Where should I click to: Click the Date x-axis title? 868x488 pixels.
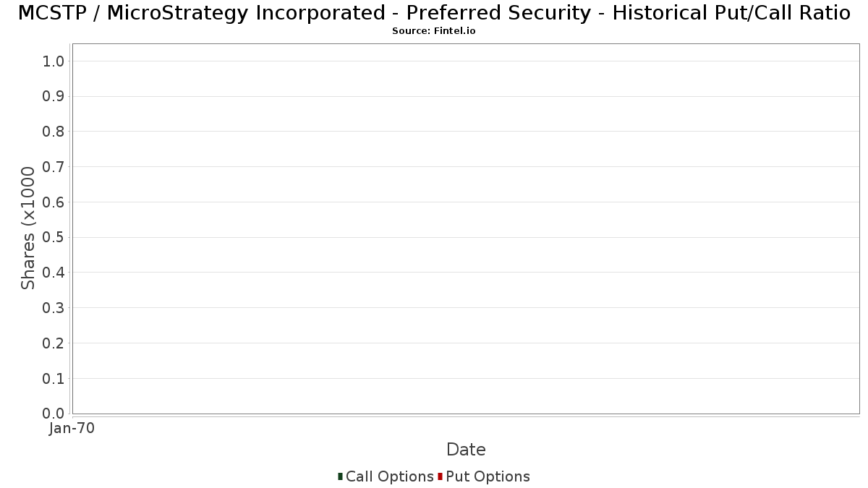click(x=466, y=450)
